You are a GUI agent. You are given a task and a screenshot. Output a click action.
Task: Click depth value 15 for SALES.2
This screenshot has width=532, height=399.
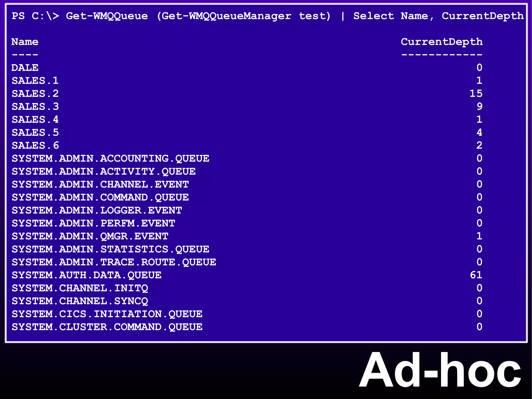tap(476, 94)
